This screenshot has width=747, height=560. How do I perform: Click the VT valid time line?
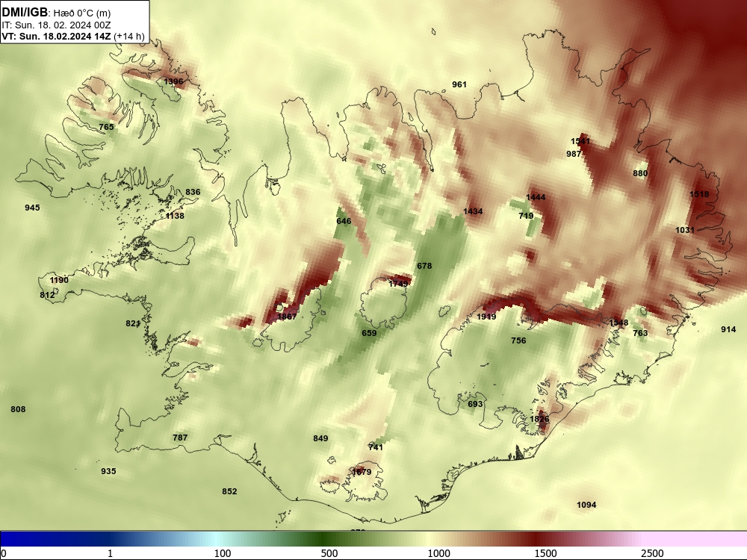[73, 36]
